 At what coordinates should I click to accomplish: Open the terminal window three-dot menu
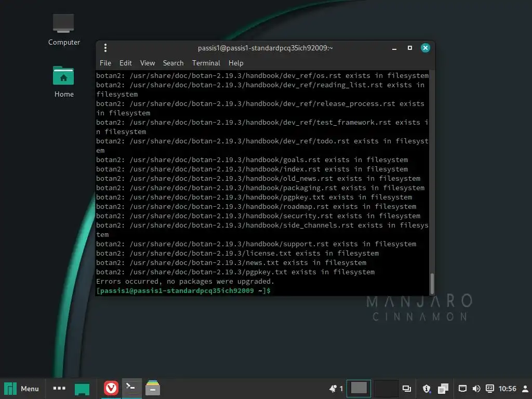point(105,48)
